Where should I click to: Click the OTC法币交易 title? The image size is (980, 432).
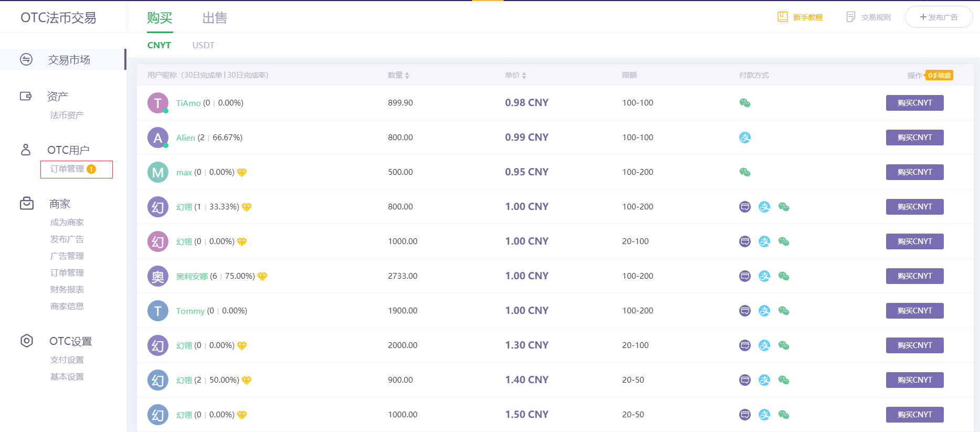click(58, 18)
